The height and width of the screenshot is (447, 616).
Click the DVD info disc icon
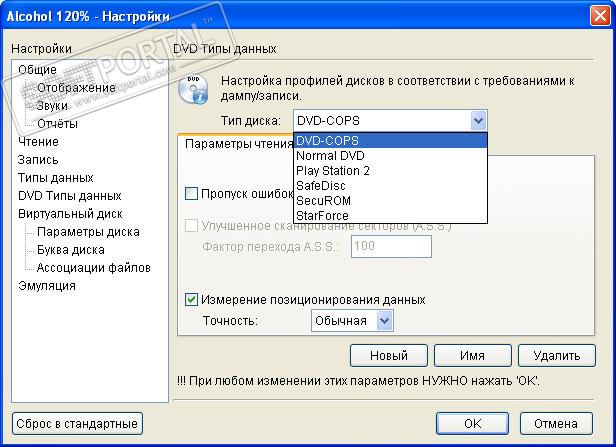193,90
